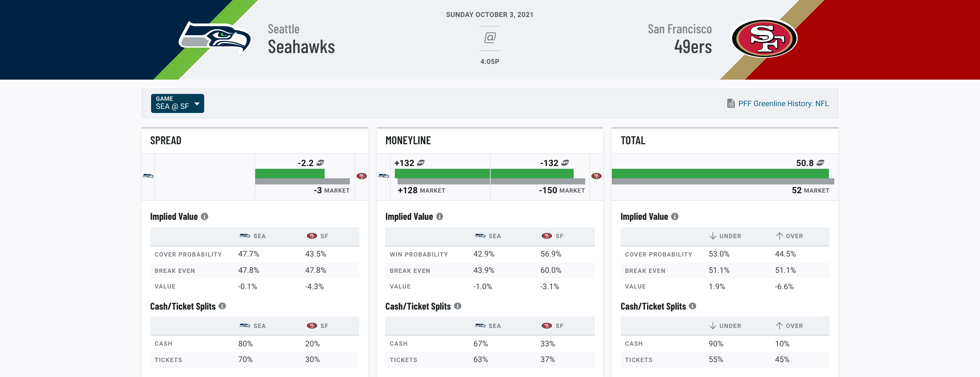Click Total Implied Value info icon
This screenshot has height=377, width=980.
tap(674, 216)
